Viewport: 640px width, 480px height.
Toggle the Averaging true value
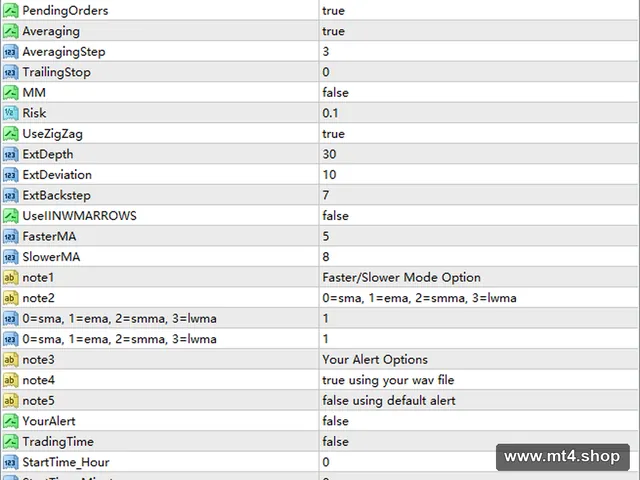(x=478, y=31)
